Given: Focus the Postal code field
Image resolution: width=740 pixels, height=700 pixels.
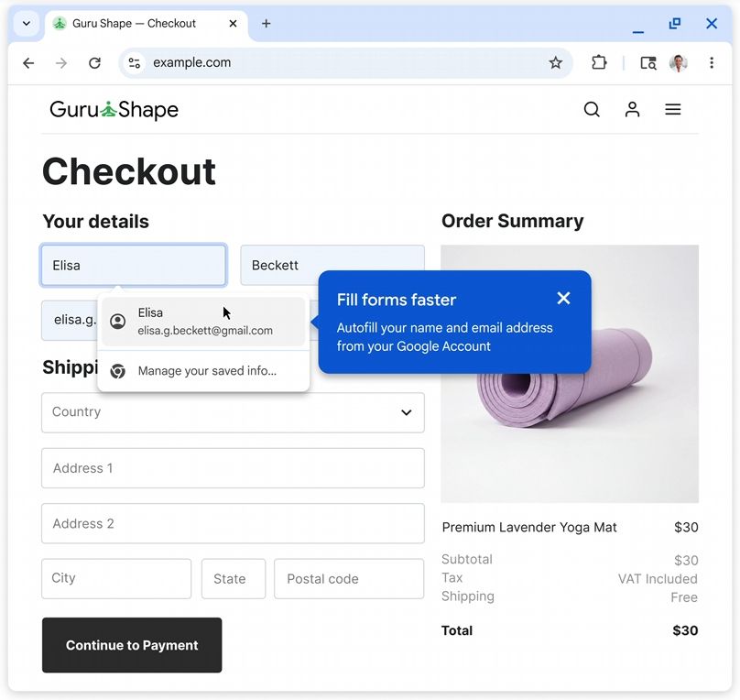Looking at the screenshot, I should coord(349,579).
